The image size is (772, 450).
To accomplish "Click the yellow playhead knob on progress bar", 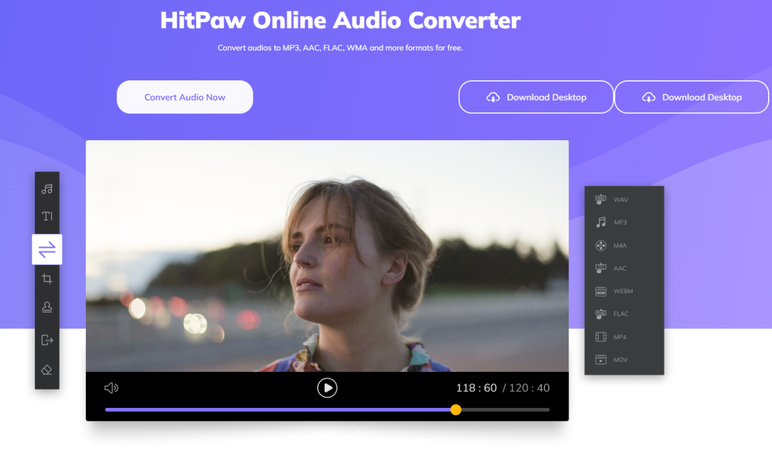I will 456,410.
